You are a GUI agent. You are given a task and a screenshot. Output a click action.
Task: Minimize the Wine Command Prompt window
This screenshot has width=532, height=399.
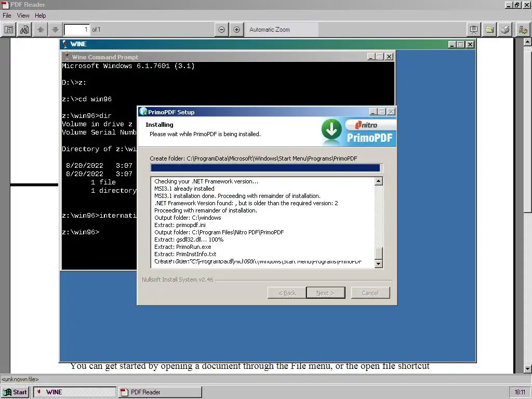pos(371,57)
